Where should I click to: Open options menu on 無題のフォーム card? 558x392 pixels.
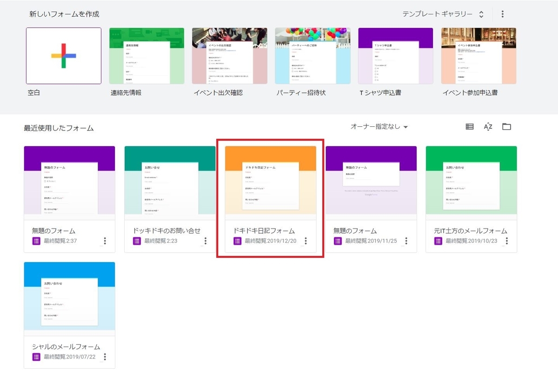pos(105,241)
